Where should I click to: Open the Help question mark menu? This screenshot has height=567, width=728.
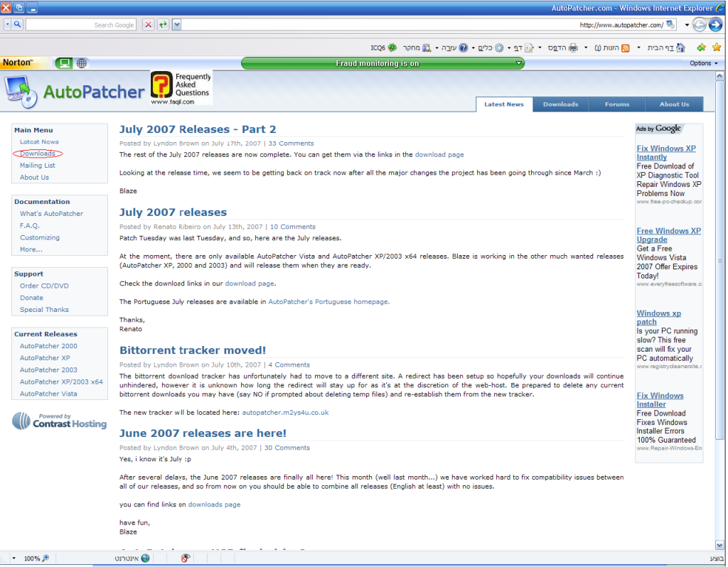(x=464, y=48)
